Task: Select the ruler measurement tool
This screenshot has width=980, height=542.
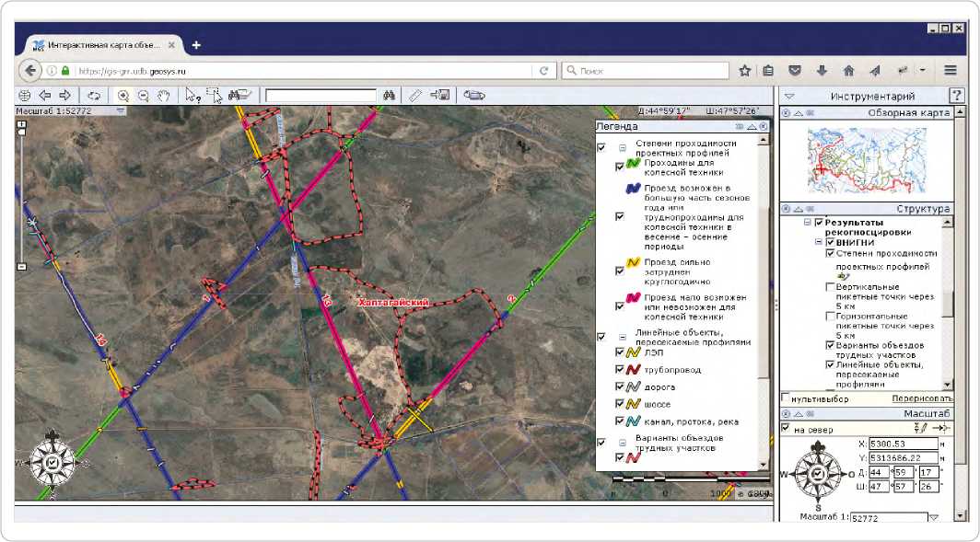Action: click(x=415, y=96)
